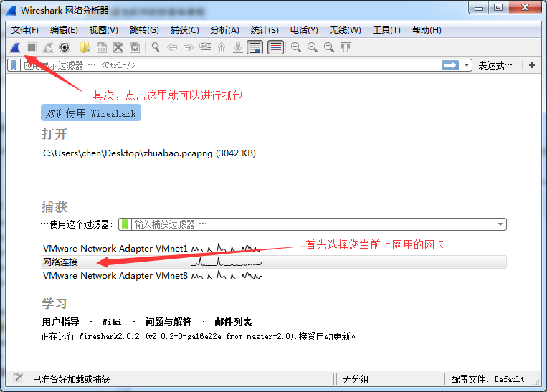Select the 网络连接 interface
The width and height of the screenshot is (547, 392).
click(274, 262)
